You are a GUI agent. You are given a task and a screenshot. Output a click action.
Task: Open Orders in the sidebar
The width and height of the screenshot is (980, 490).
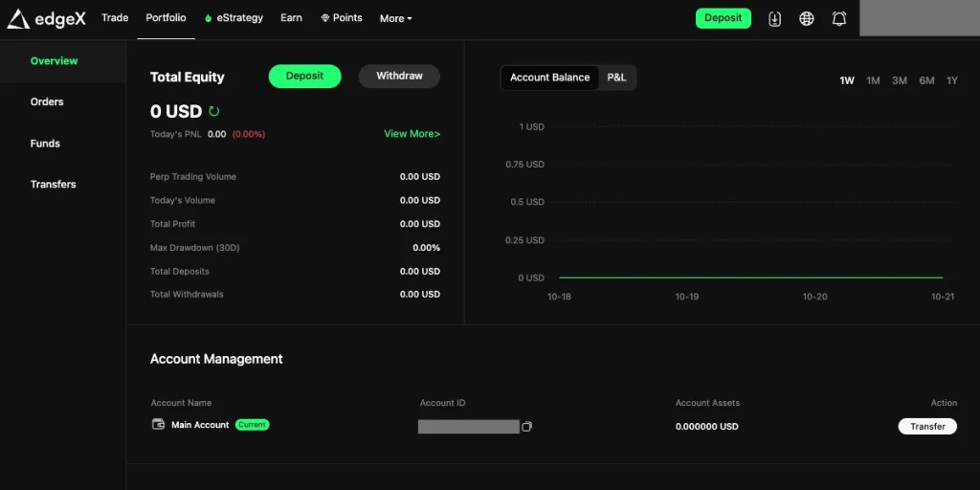pos(47,101)
